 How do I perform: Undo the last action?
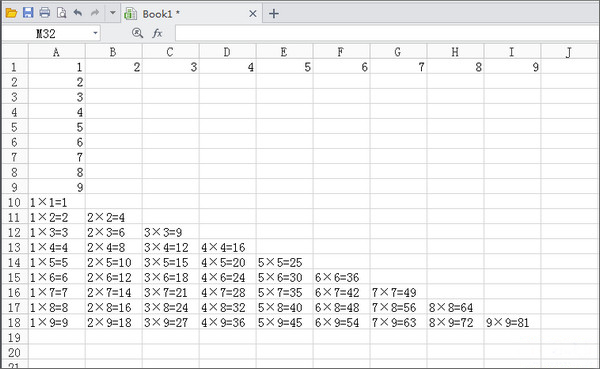(78, 13)
